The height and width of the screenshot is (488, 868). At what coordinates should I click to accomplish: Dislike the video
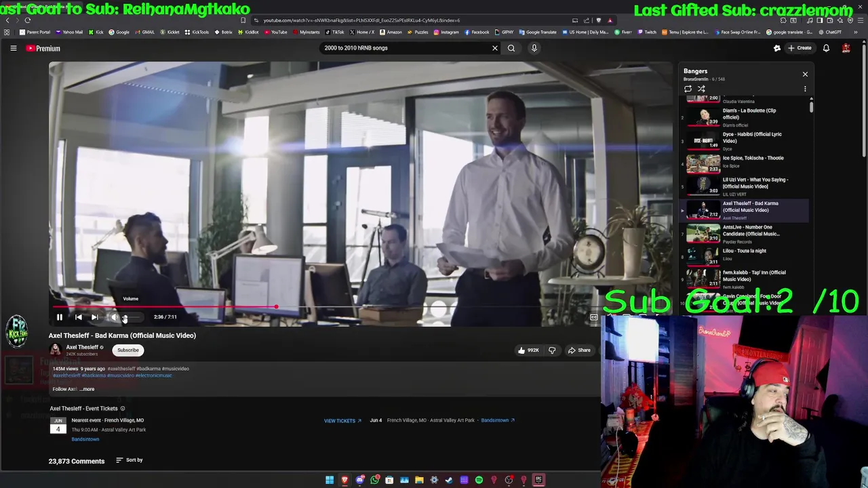(x=552, y=350)
